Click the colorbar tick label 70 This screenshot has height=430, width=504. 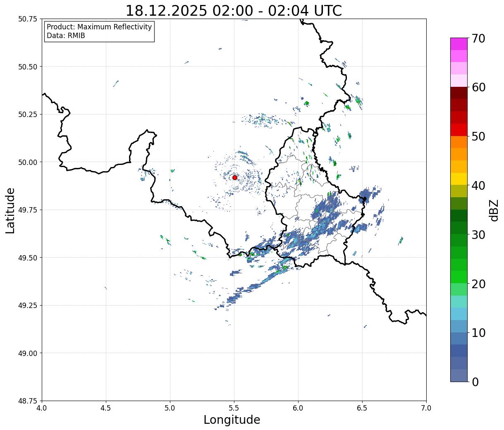(x=478, y=38)
